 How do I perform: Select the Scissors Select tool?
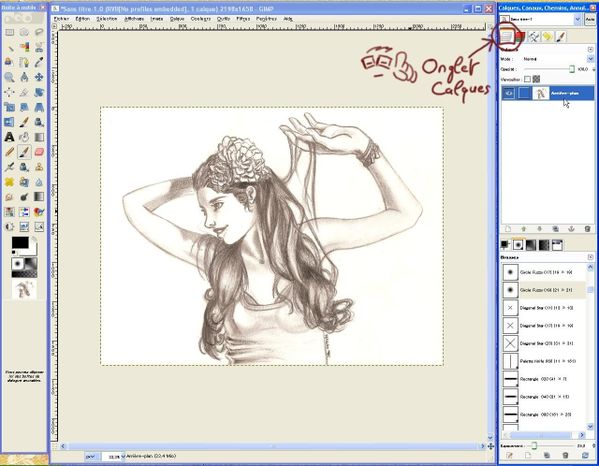point(39,47)
